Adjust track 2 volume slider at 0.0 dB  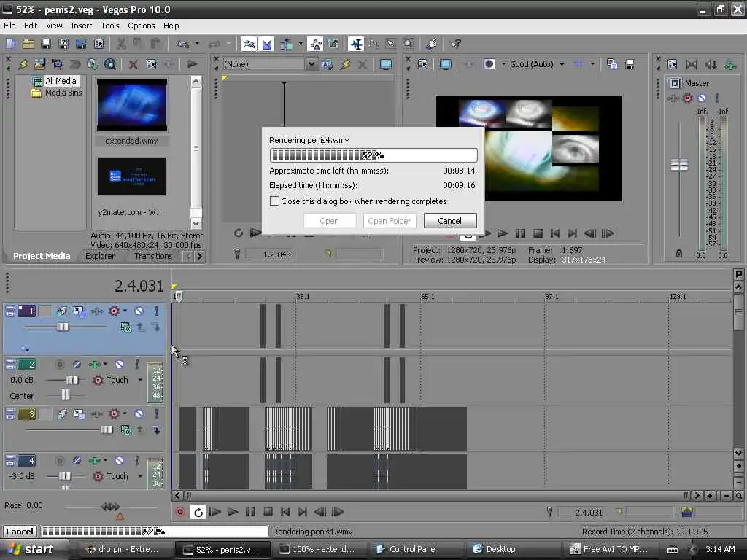tap(71, 380)
